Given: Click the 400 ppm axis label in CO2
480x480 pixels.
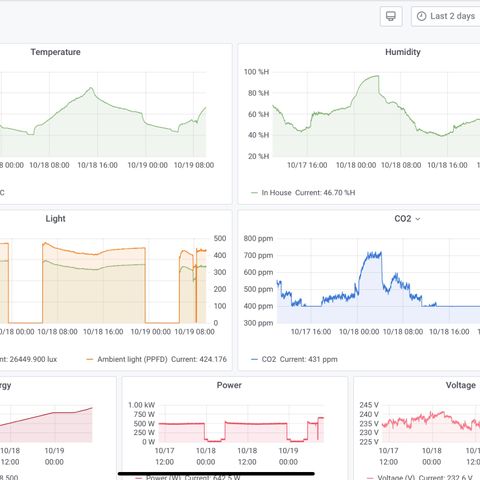Looking at the screenshot, I should [258, 306].
